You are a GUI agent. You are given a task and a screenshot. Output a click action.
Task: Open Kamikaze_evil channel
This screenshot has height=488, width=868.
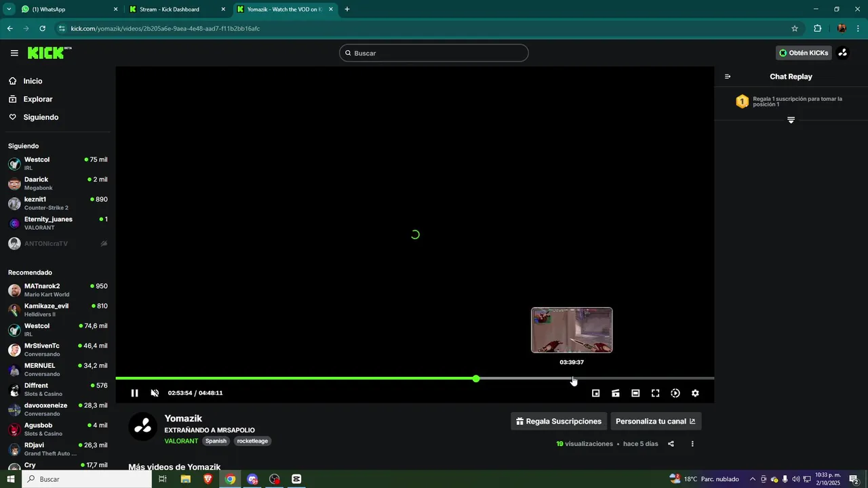pyautogui.click(x=58, y=310)
